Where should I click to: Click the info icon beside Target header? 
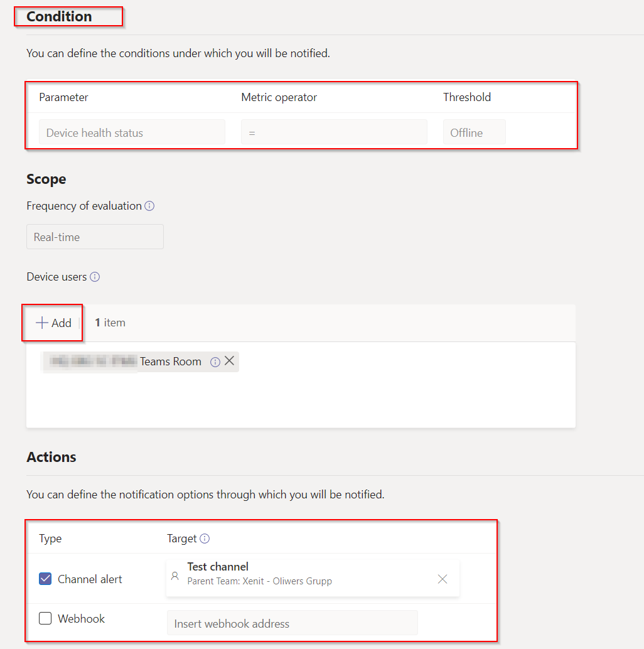coord(205,539)
